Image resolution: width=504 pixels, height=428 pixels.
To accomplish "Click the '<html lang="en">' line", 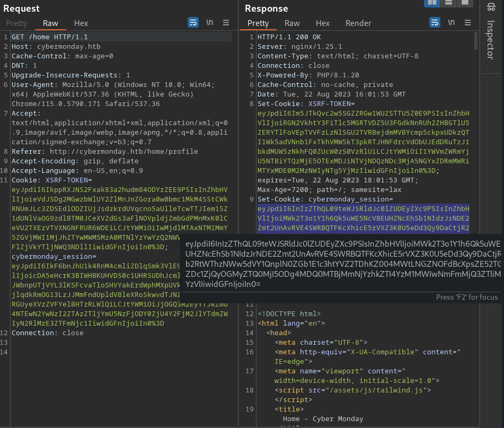I will 291,324.
